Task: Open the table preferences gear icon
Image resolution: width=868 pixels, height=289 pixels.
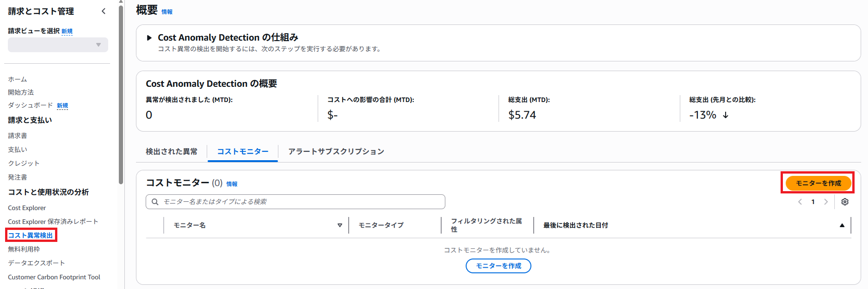Action: [x=845, y=202]
